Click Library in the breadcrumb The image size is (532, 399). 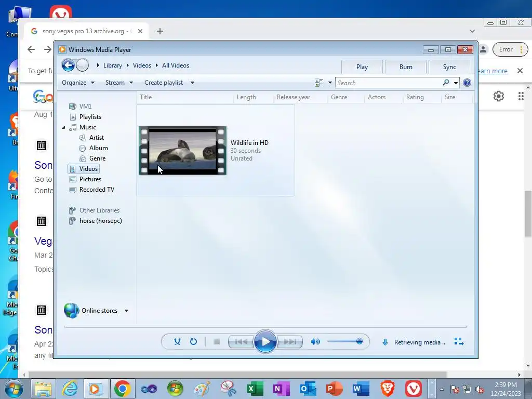[x=113, y=65]
